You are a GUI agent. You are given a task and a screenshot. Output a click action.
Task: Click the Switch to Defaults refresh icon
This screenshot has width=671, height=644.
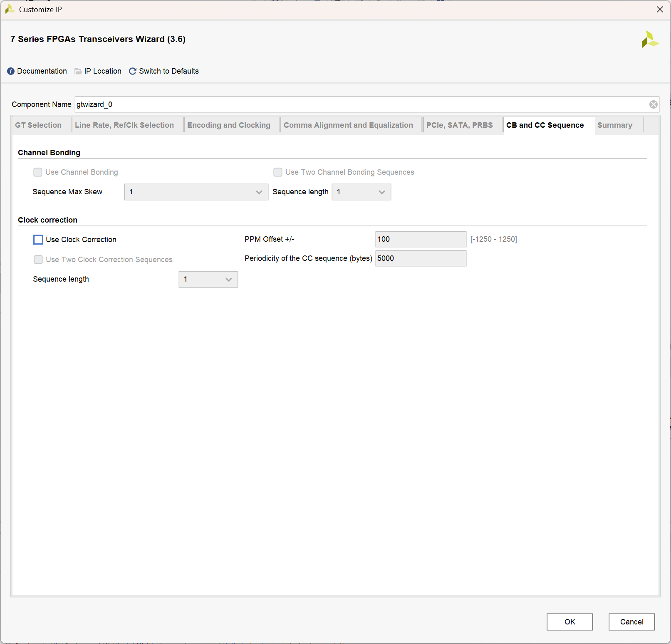(x=133, y=71)
